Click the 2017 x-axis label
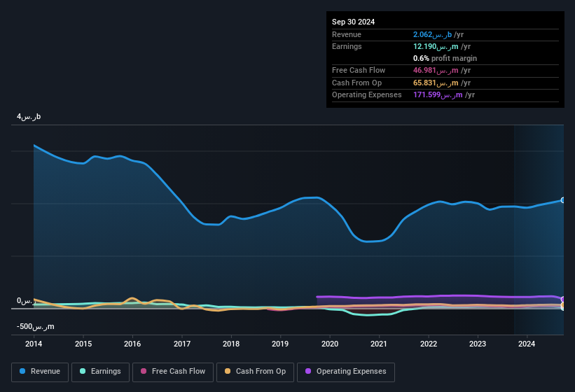Viewport: 575px width, 392px height. pos(182,344)
